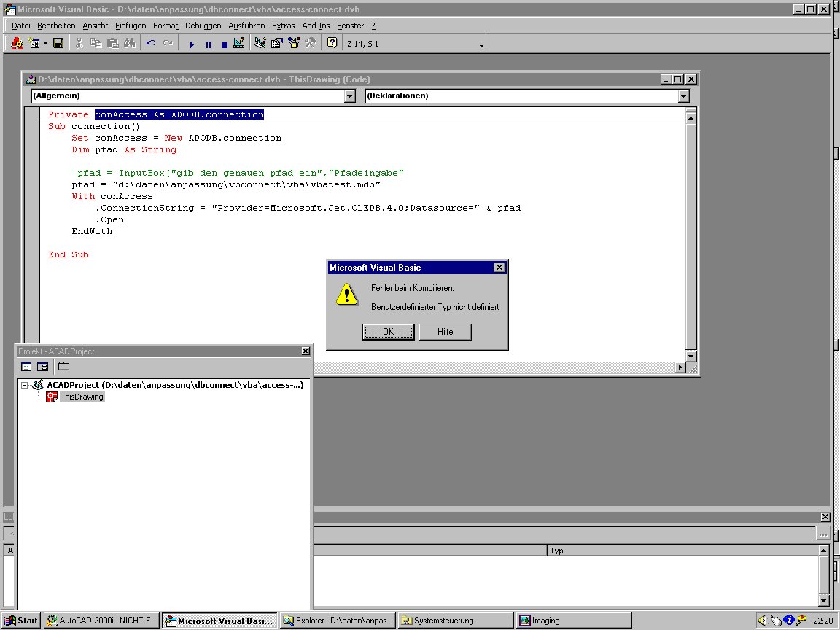Click the 'Dim pfad As String' line
Image resolution: width=840 pixels, height=630 pixels.
coord(124,150)
